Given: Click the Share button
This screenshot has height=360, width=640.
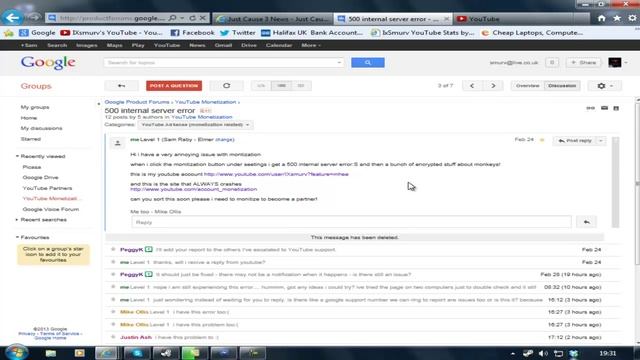Looking at the screenshot, I should tap(584, 62).
